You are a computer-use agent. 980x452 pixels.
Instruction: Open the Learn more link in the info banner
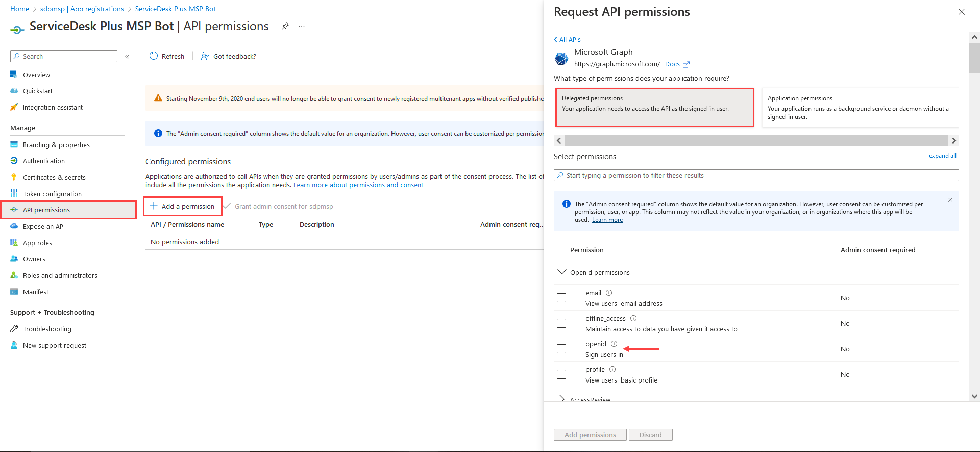(607, 220)
